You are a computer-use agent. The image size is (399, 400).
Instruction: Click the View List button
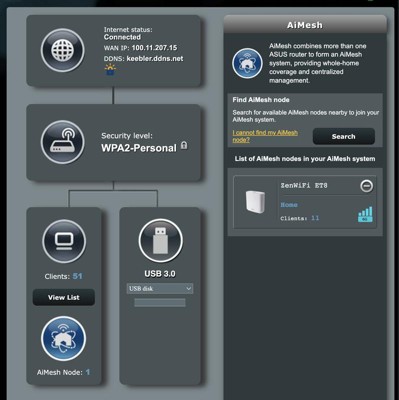[64, 297]
